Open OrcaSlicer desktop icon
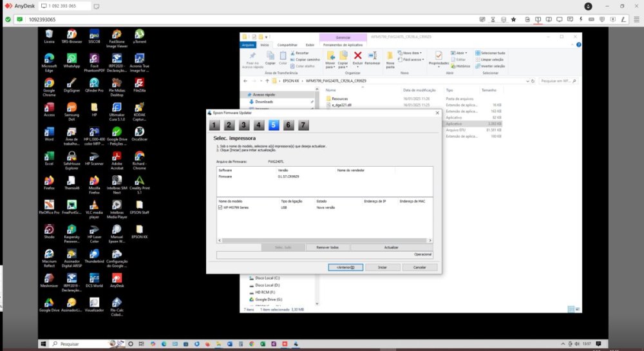The image size is (644, 351). [139, 134]
